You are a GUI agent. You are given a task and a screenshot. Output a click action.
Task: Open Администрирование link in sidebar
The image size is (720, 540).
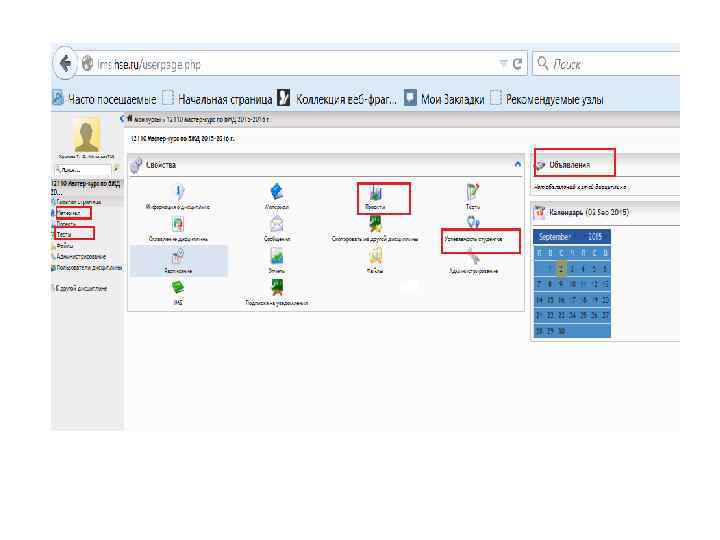[x=81, y=256]
